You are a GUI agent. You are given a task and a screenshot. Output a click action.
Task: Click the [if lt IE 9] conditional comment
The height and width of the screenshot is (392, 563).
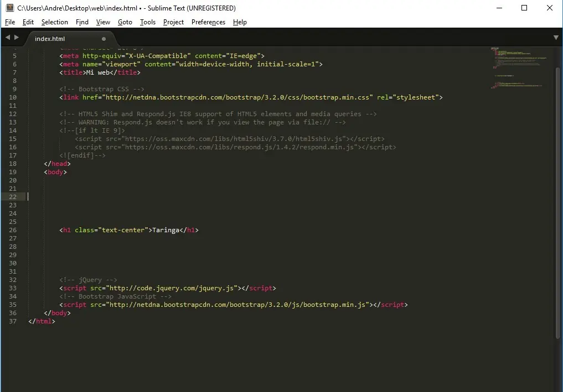click(92, 130)
